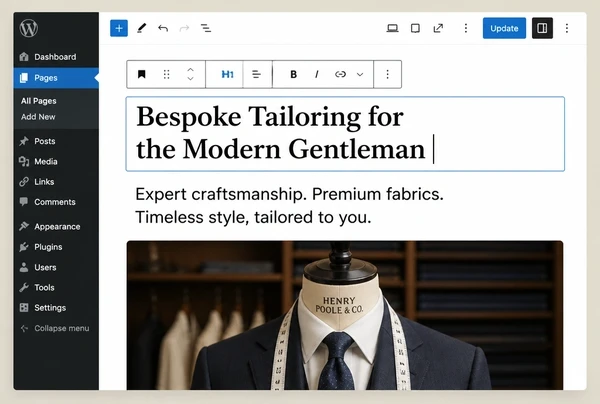
Task: Click the Appearance paintbrush icon
Action: tap(24, 226)
